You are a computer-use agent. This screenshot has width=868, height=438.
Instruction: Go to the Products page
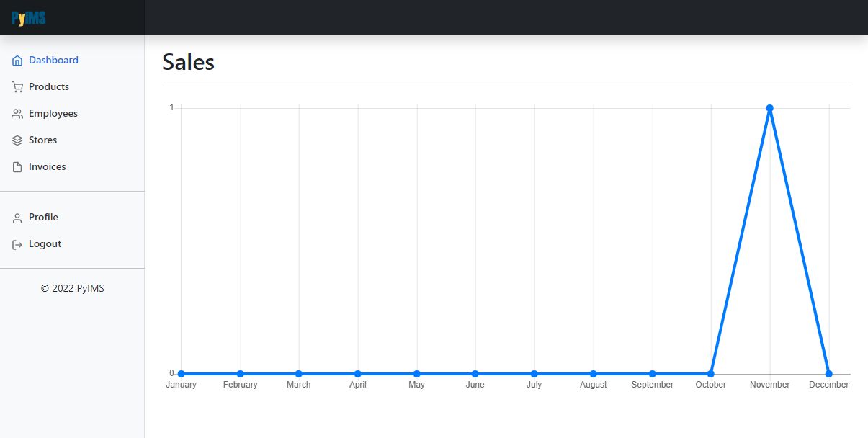click(x=49, y=87)
